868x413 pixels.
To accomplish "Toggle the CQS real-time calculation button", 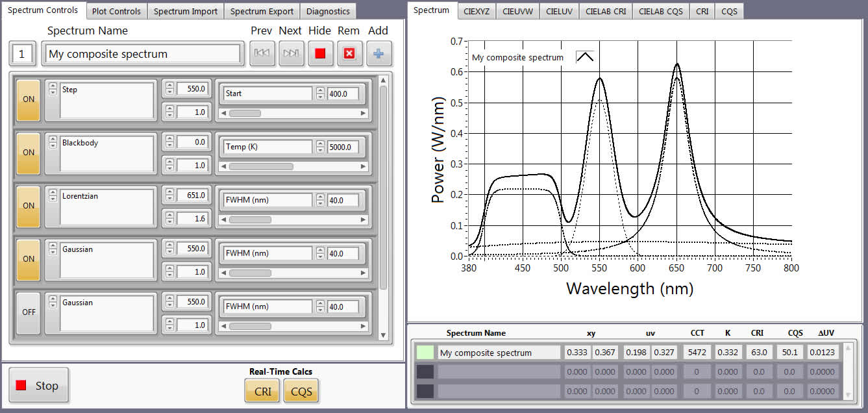I will point(301,391).
